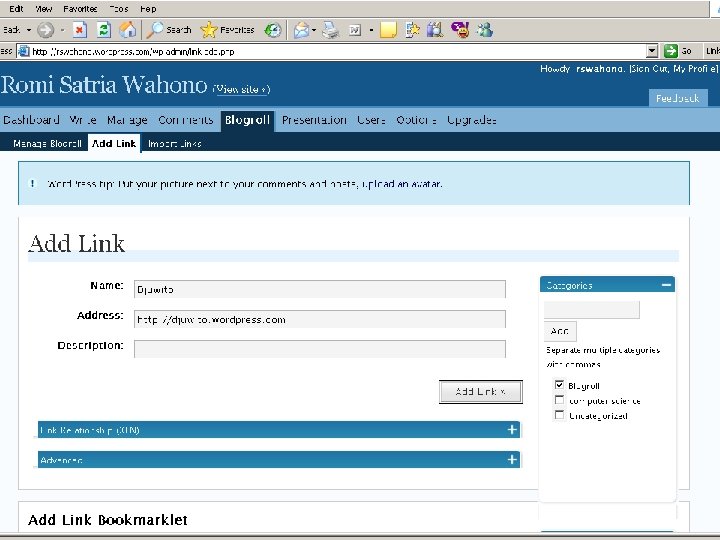Open the Comments tab
Screen dimensions: 720x540
pyautogui.click(x=186, y=120)
